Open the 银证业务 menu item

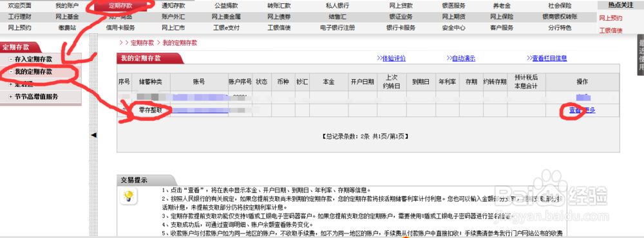click(401, 17)
